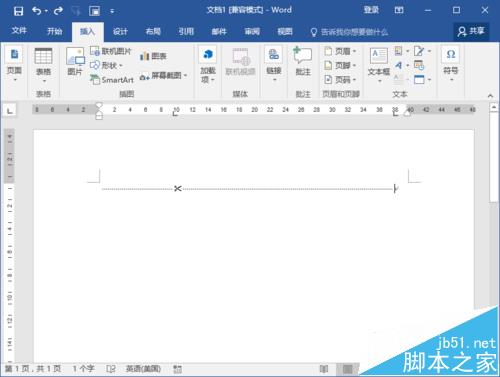Click the undo arrow icon
Image resolution: width=500 pixels, height=377 pixels.
click(x=37, y=11)
